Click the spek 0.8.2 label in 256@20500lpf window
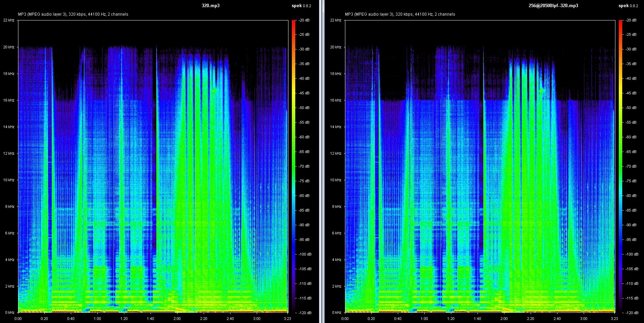Viewport: 644px width, 323px height. (628, 5)
